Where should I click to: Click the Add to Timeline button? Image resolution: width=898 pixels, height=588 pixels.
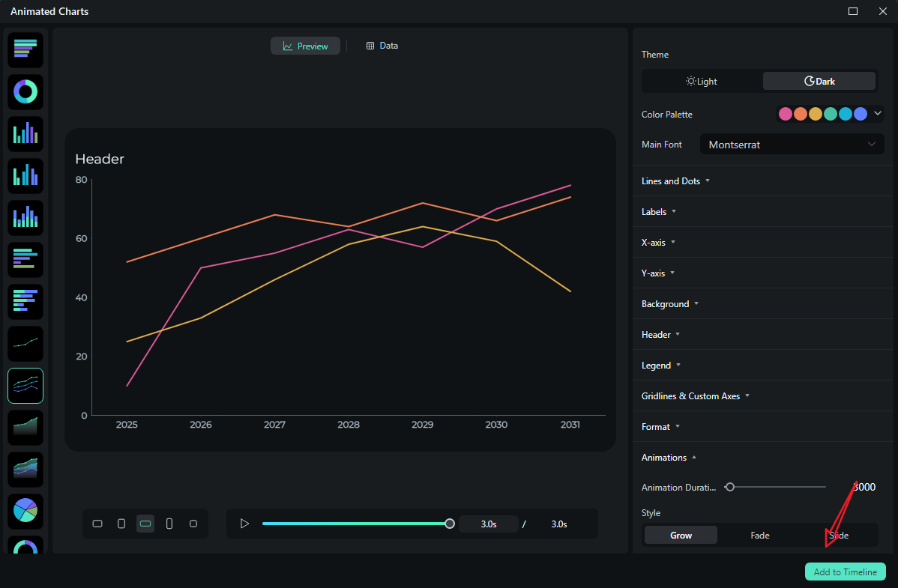pyautogui.click(x=845, y=572)
